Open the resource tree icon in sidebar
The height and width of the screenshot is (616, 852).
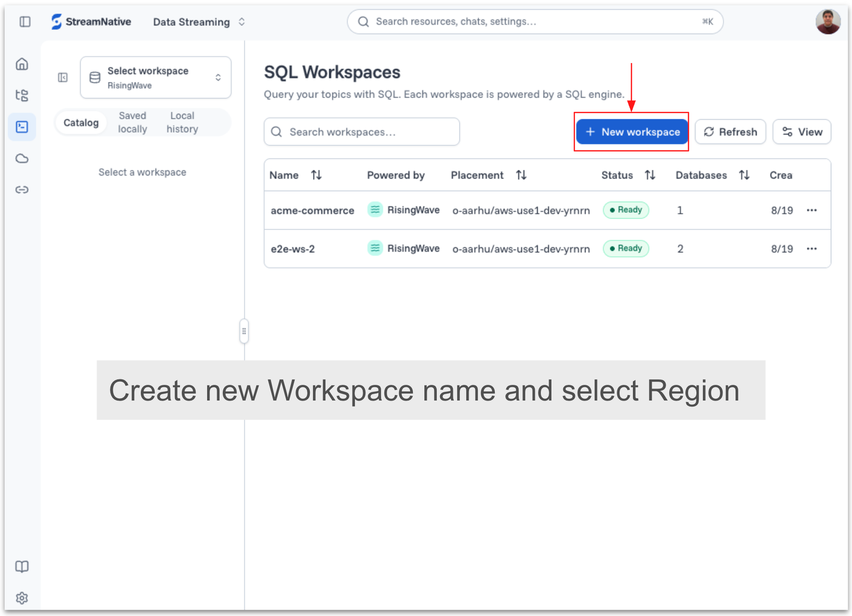pyautogui.click(x=22, y=95)
